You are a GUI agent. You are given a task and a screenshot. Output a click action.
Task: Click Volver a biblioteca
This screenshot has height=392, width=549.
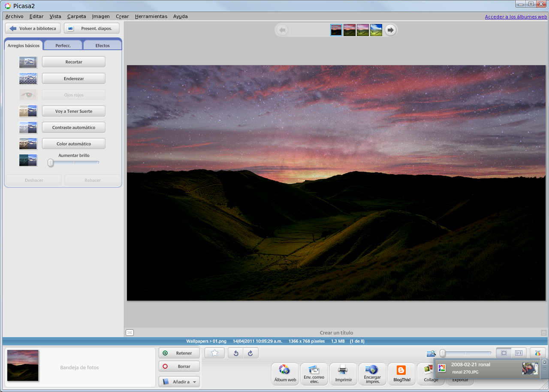33,28
